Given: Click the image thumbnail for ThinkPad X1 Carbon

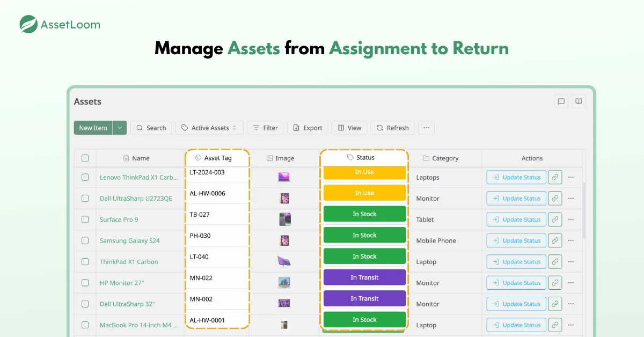Looking at the screenshot, I should pyautogui.click(x=284, y=261).
